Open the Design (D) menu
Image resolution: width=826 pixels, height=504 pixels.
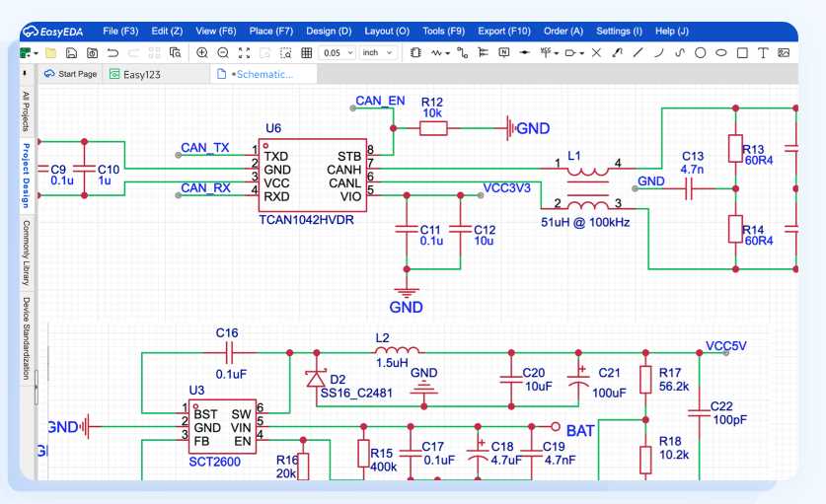[x=329, y=32]
